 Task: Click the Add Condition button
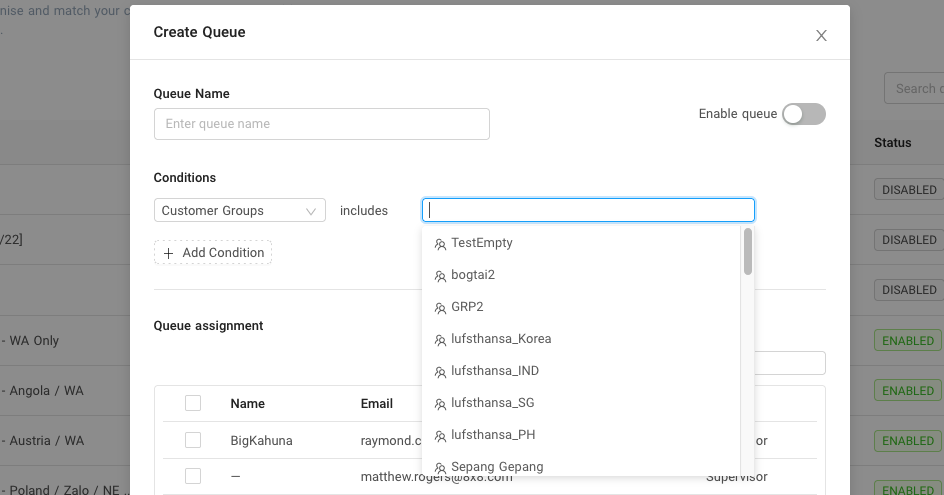click(213, 253)
